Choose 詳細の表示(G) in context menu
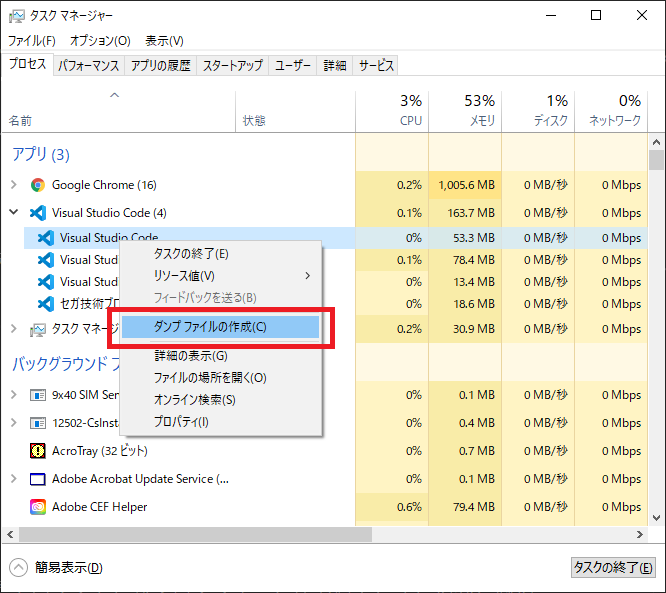666x593 pixels. pos(220,356)
